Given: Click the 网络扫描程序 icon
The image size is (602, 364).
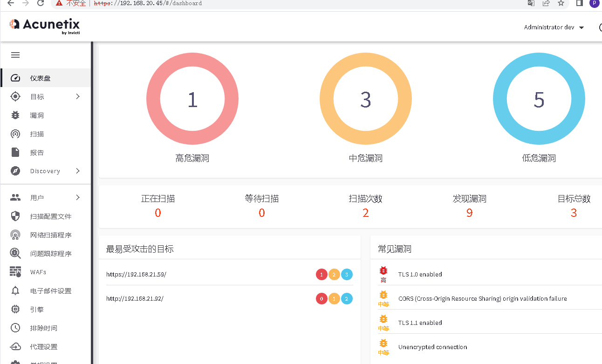Looking at the screenshot, I should point(15,235).
